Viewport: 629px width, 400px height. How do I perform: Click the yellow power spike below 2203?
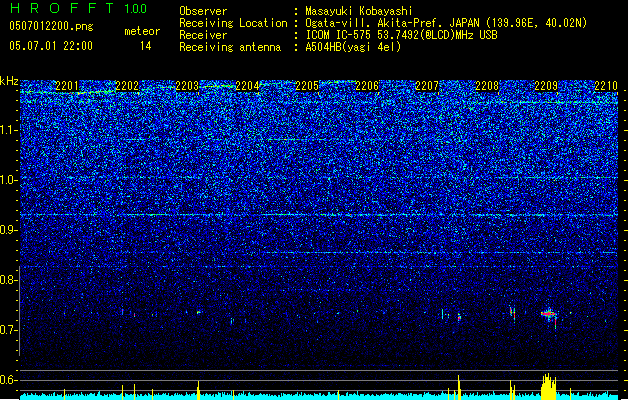pos(198,390)
